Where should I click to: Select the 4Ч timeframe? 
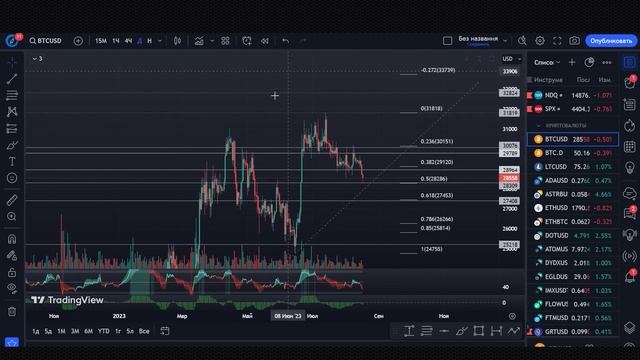coord(128,41)
